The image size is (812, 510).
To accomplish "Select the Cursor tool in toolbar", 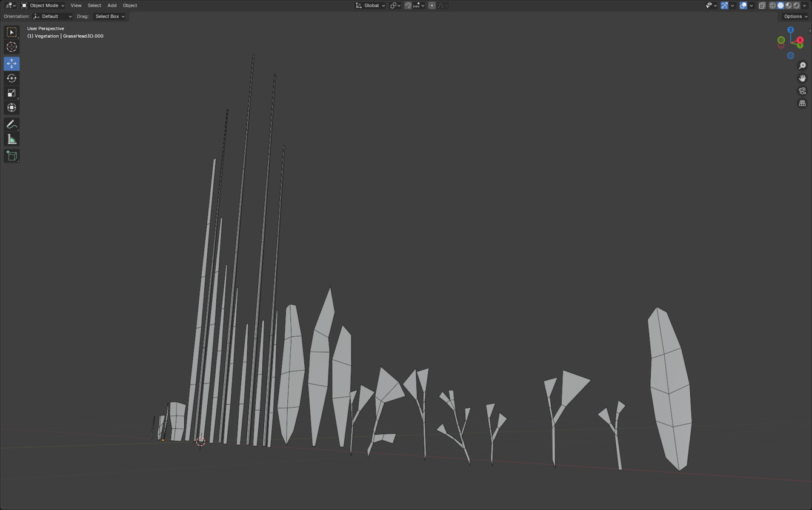I will point(12,47).
